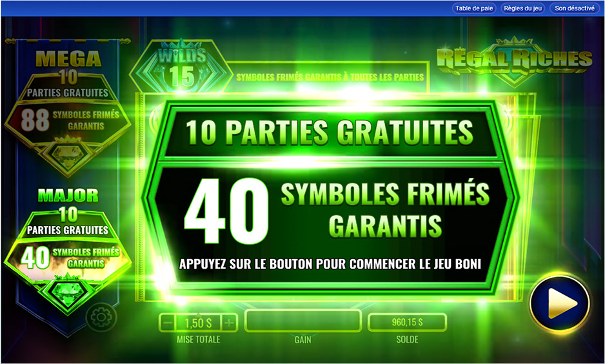The width and height of the screenshot is (605, 364).
Task: Increase the bet with the plus button
Action: pyautogui.click(x=229, y=323)
